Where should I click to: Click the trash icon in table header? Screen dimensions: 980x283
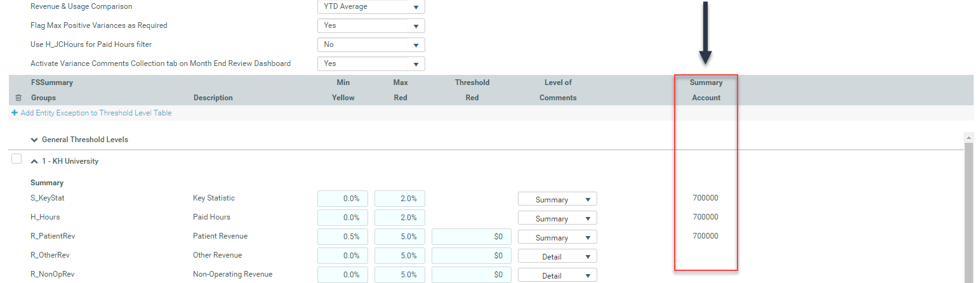[18, 98]
